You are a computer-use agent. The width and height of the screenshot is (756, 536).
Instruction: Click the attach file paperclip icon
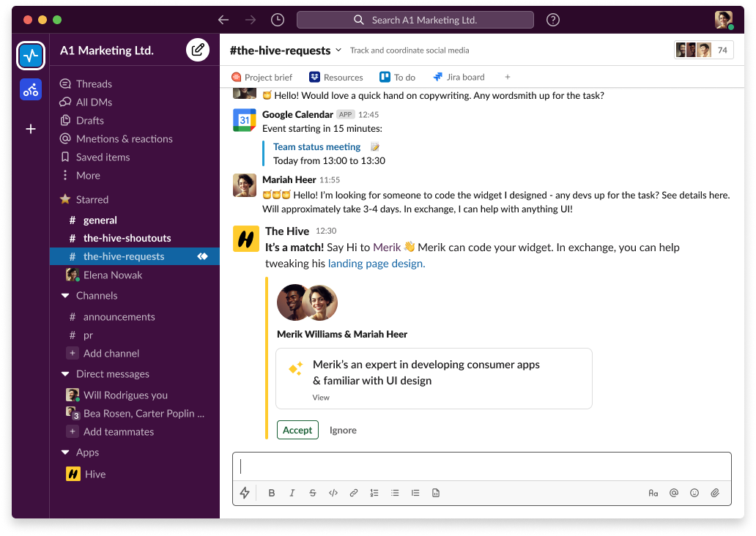715,493
